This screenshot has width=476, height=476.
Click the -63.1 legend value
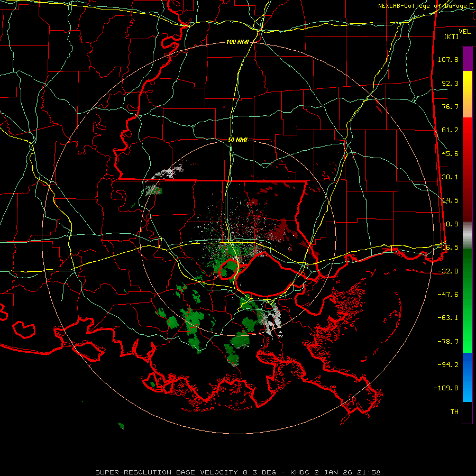tap(448, 318)
